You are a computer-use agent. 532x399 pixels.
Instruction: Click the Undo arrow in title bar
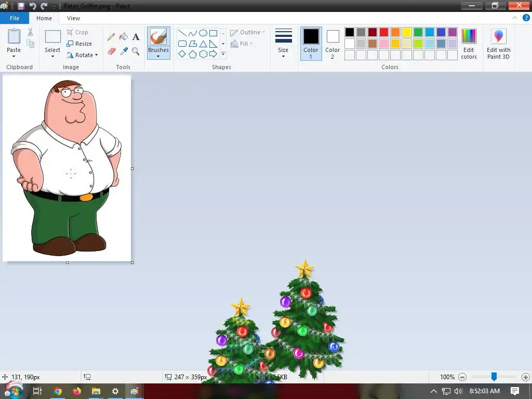[33, 6]
